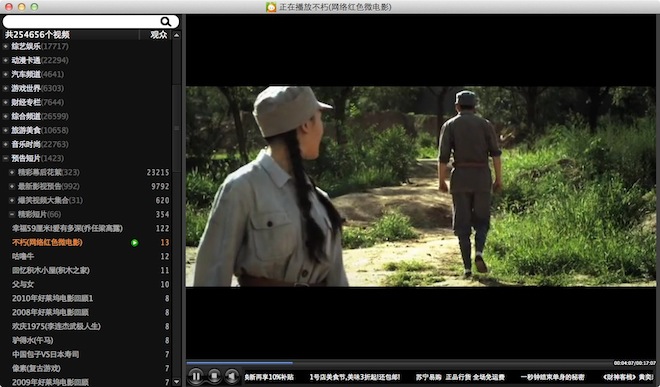Viewport: 660px width, 387px height.
Task: Expand the 音乐时尚(22763) category
Action: (x=5, y=144)
